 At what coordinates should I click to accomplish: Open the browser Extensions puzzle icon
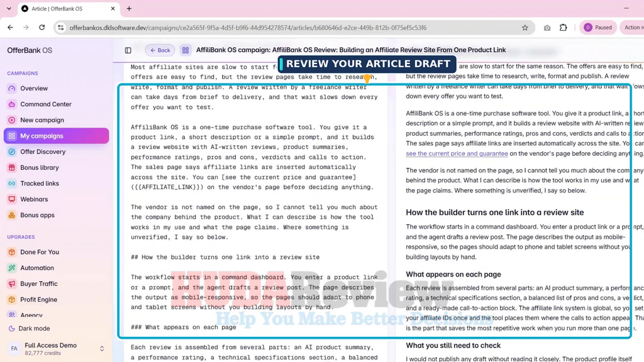pos(563,28)
